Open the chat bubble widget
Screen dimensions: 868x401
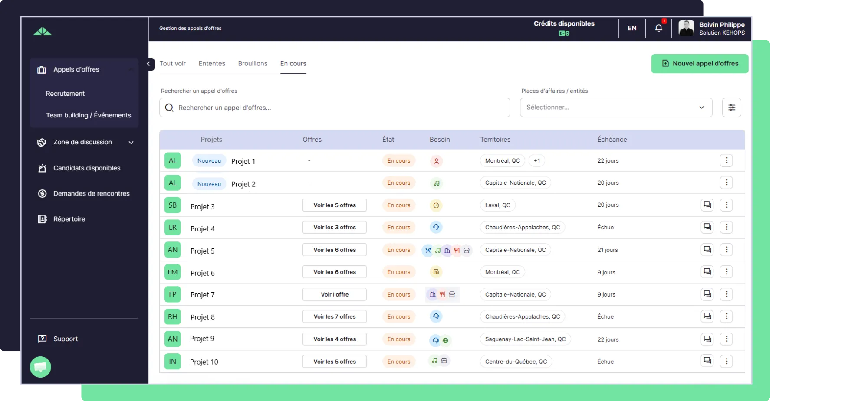[x=40, y=367]
